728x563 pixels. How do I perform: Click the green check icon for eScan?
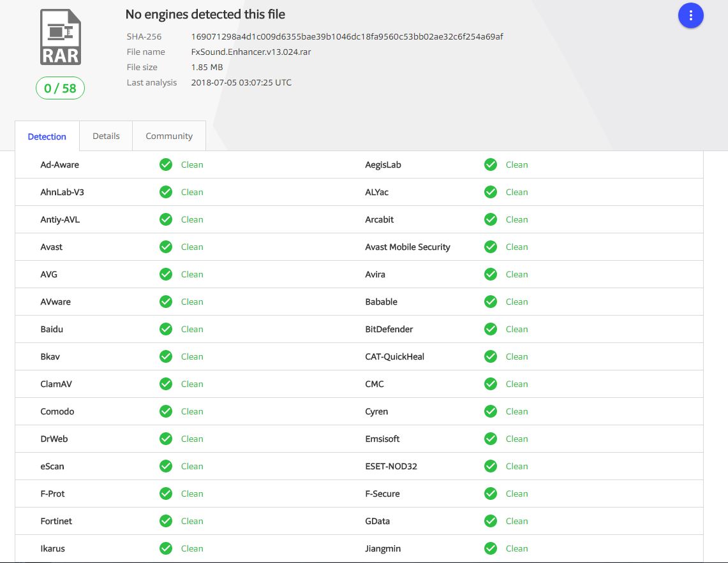coord(166,466)
